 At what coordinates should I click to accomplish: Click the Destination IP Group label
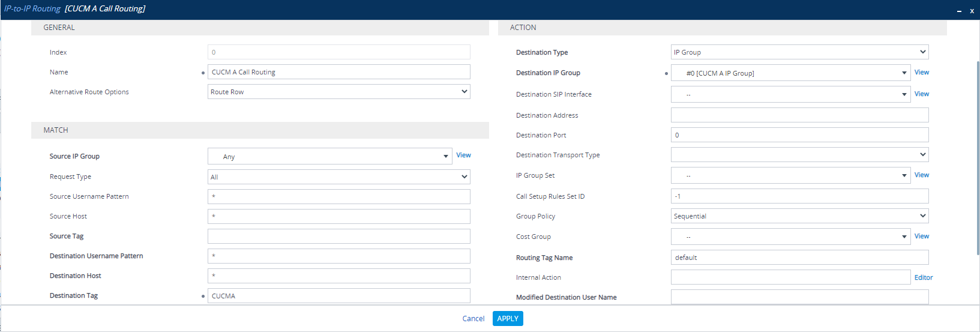(x=548, y=73)
